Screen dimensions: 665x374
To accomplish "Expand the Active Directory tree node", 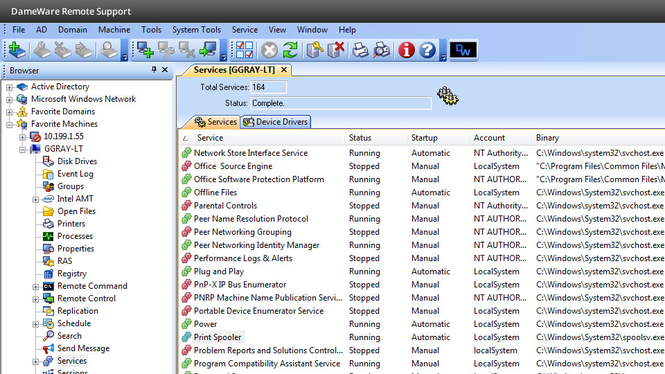I will tap(9, 87).
